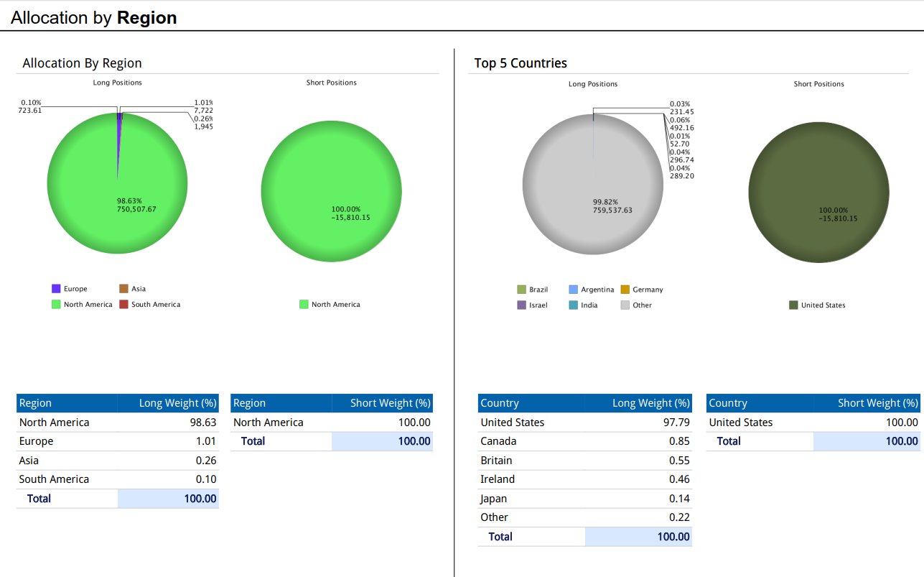The width and height of the screenshot is (924, 577).
Task: Click the Allocation by Region page title
Action: [x=93, y=18]
